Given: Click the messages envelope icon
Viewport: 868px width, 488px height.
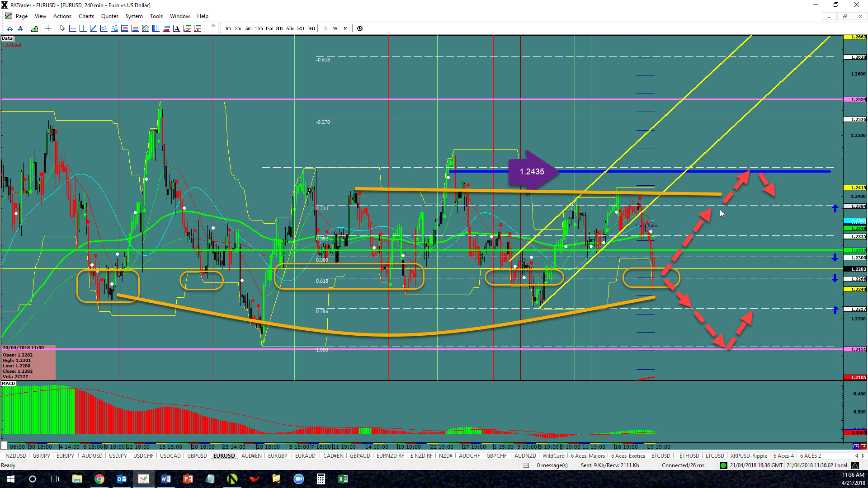Looking at the screenshot, I should point(526,465).
